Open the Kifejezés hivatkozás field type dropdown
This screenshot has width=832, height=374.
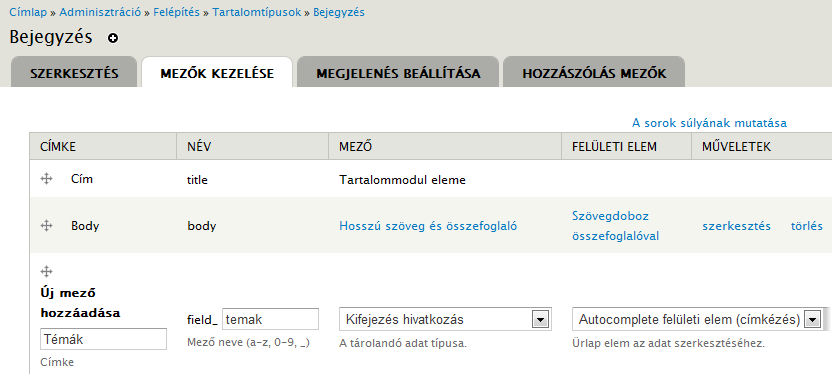445,319
